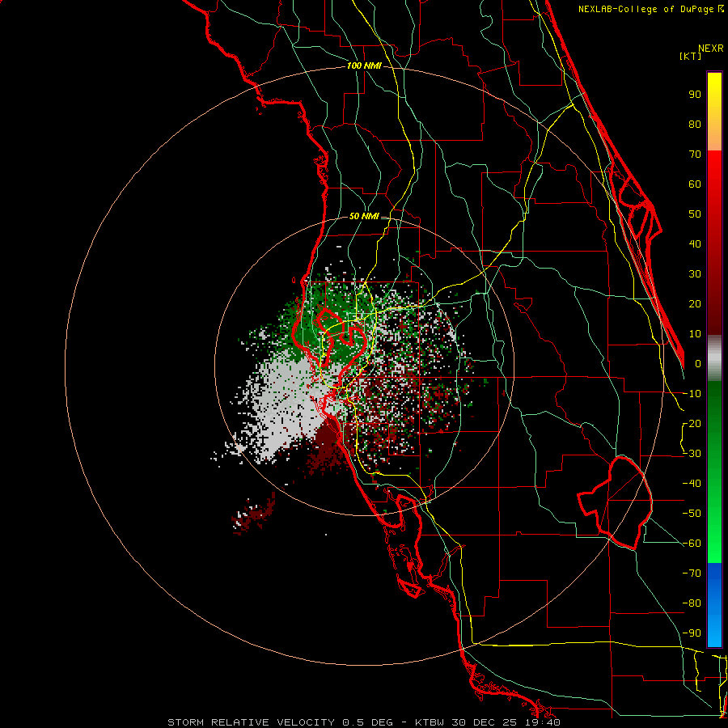Click the Storm Relative Velocity caption text
Viewport: 728px width, 728px height.
pyautogui.click(x=364, y=722)
